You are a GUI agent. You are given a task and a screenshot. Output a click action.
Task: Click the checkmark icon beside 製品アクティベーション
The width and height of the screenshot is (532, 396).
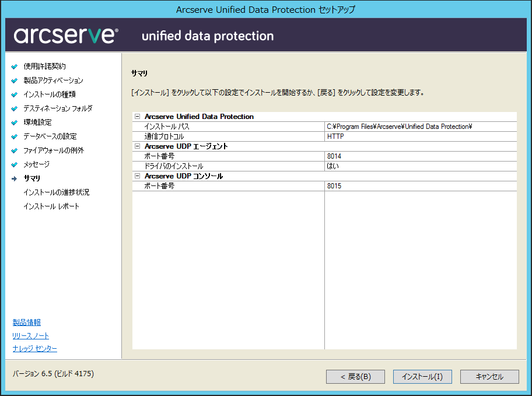coord(14,80)
